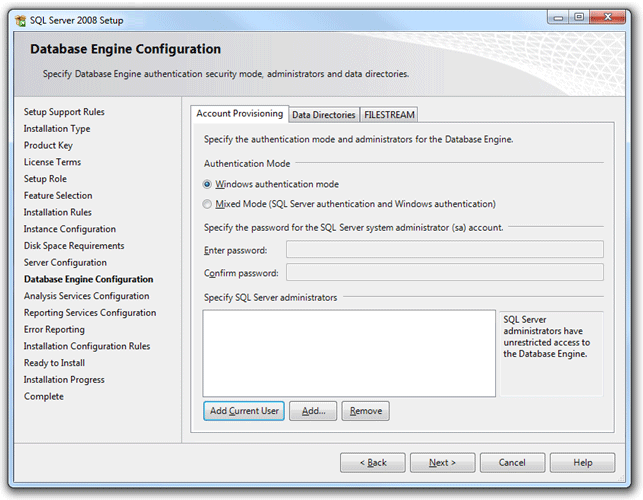Click the Add... button

coord(313,411)
